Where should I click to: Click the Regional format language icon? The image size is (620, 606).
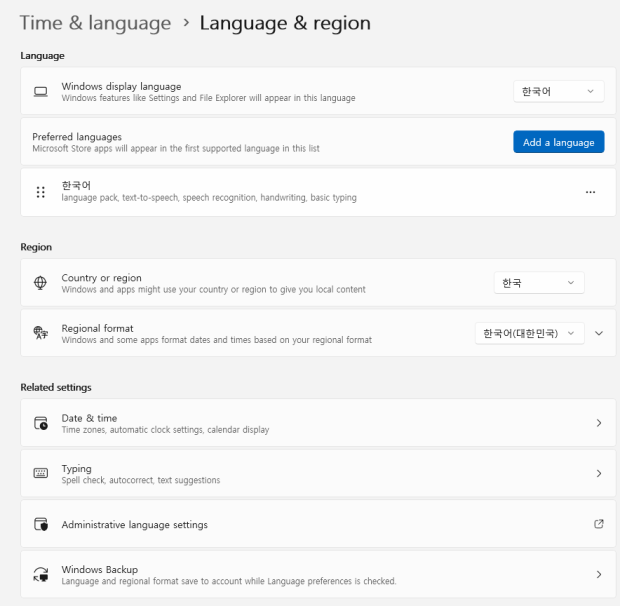[41, 333]
